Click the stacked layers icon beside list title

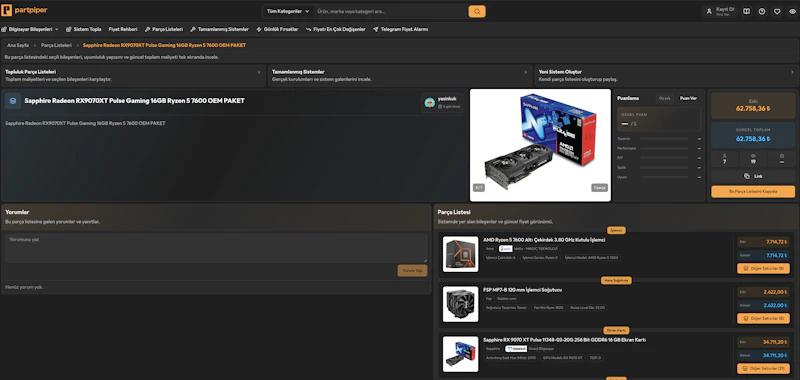(x=13, y=101)
